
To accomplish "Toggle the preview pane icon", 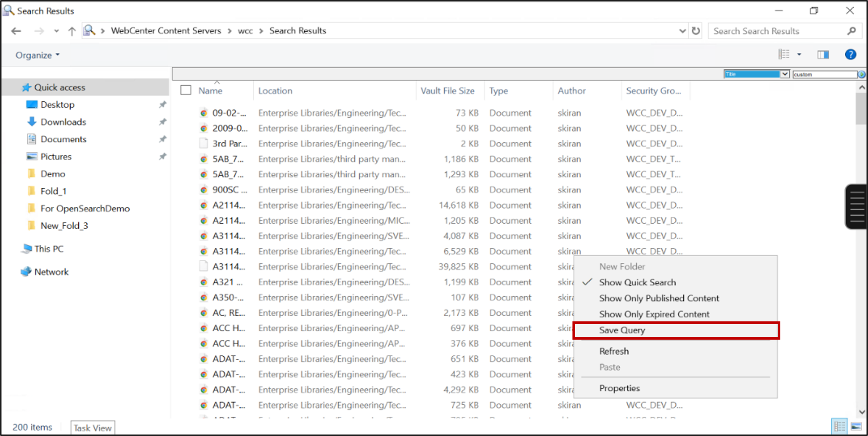I will click(823, 55).
